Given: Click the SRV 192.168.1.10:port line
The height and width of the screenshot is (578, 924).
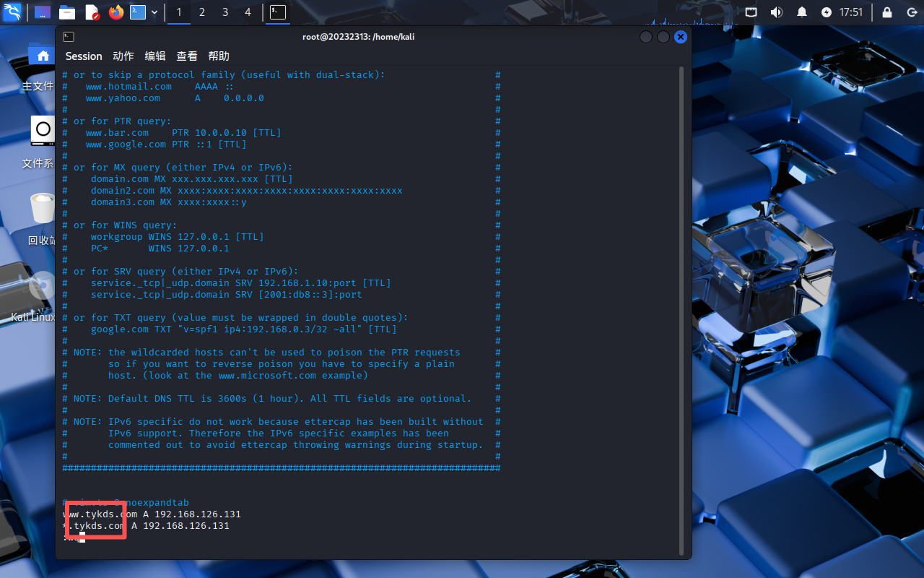Looking at the screenshot, I should click(241, 283).
